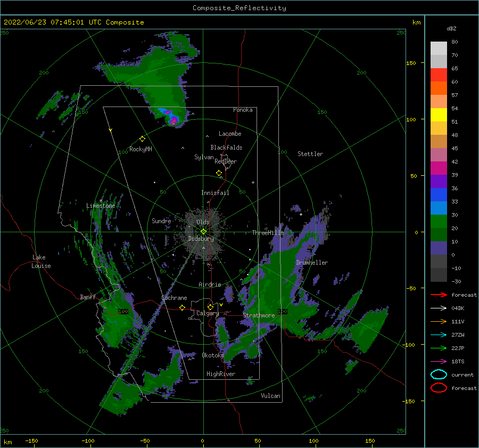
Task: Click the 'Lacombe' city label
Action: (230, 134)
